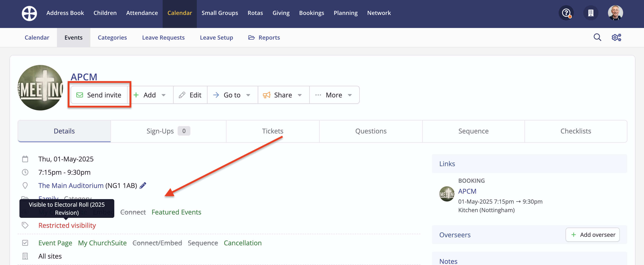Click Featured Events

click(x=176, y=212)
